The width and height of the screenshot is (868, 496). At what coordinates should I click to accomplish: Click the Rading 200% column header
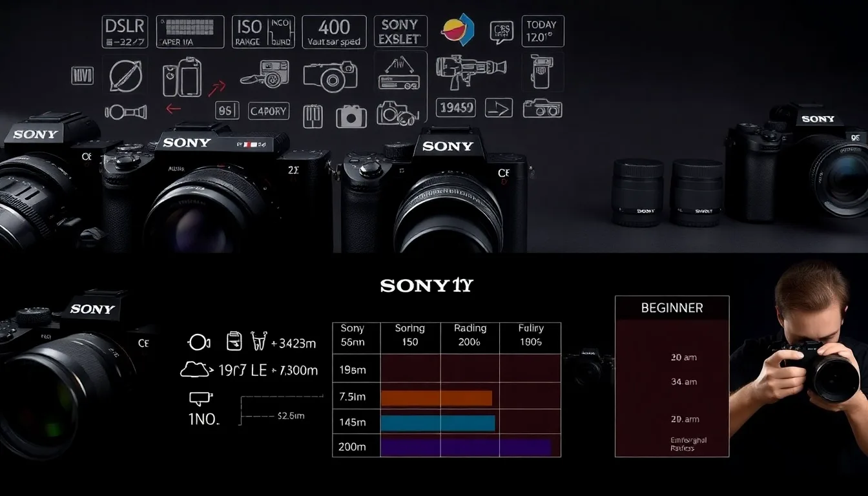[x=470, y=335]
